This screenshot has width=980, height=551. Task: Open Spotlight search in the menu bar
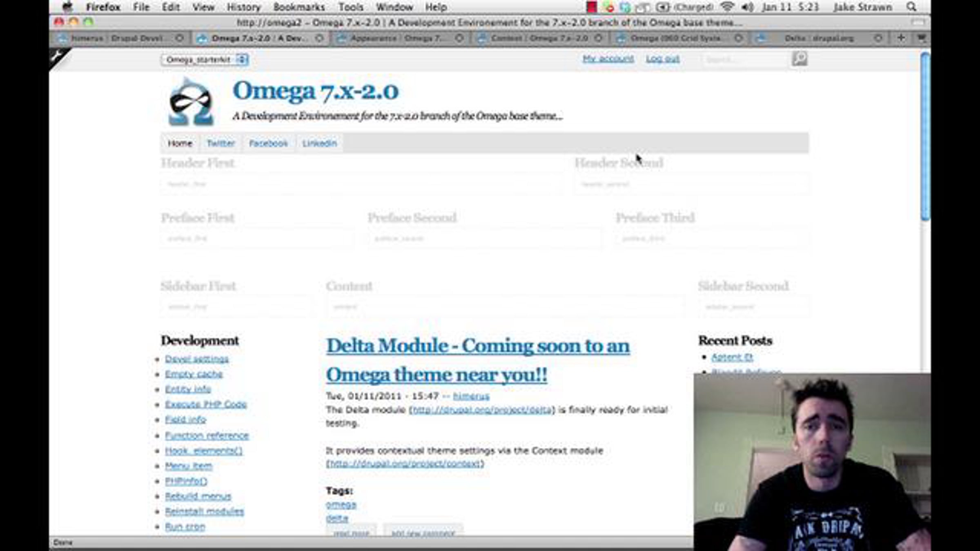click(x=911, y=7)
